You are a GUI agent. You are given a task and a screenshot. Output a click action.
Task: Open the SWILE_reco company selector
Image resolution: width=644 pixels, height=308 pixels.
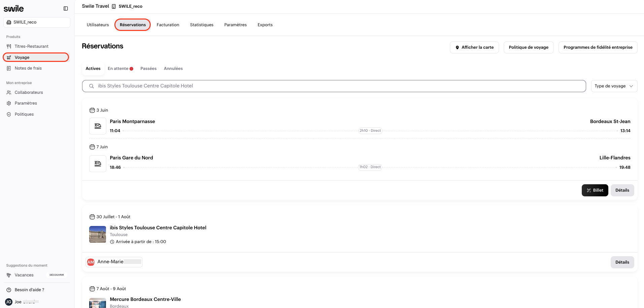pos(37,22)
